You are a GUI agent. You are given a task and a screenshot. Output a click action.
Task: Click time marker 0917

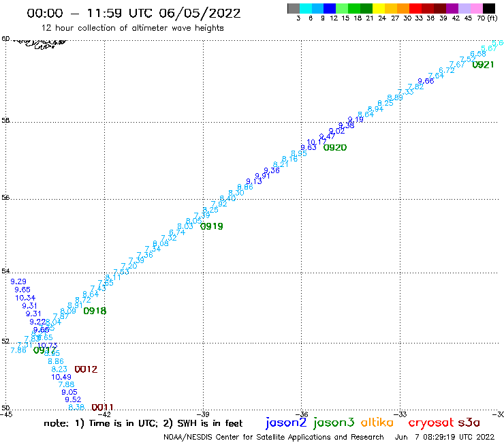pos(44,350)
